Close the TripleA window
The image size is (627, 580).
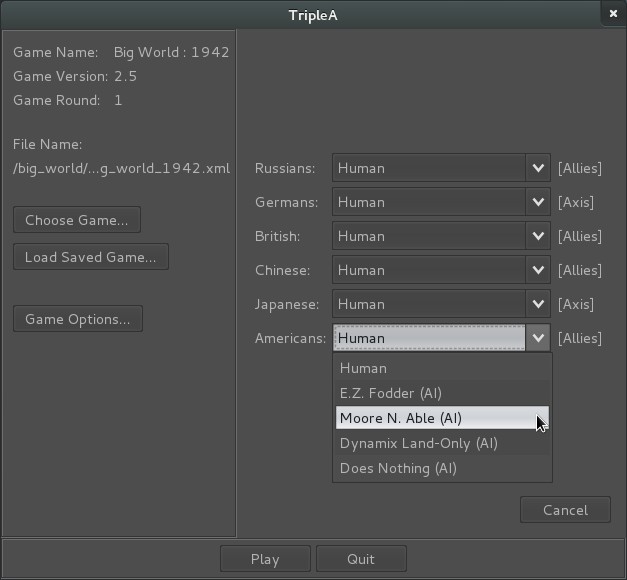pyautogui.click(x=613, y=14)
